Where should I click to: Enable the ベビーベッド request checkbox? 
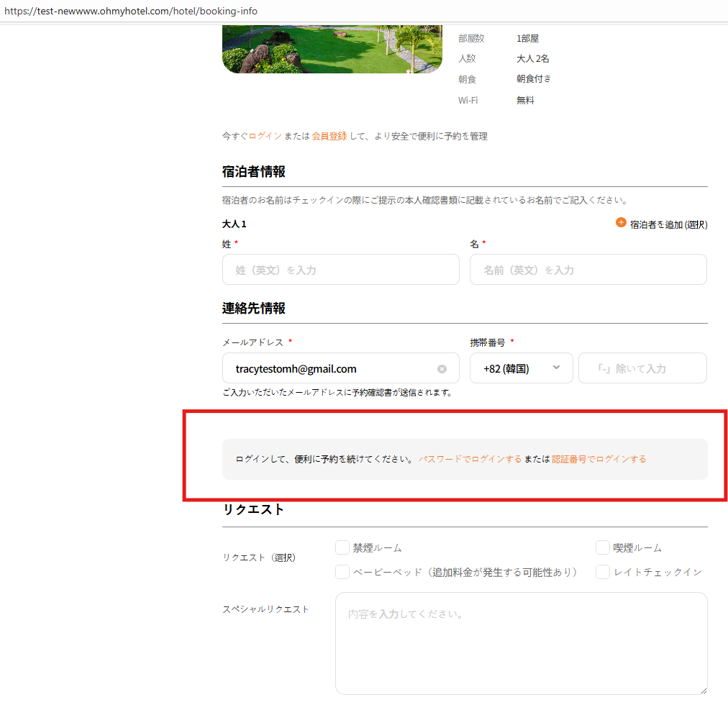(x=342, y=572)
